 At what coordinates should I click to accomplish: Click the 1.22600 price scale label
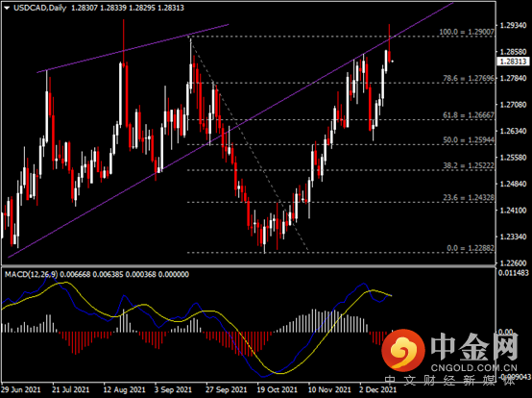coord(514,263)
